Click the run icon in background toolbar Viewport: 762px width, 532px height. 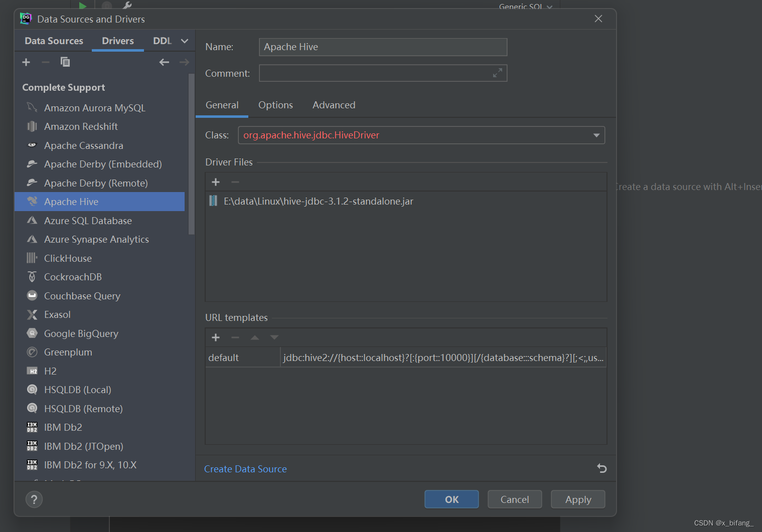83,5
